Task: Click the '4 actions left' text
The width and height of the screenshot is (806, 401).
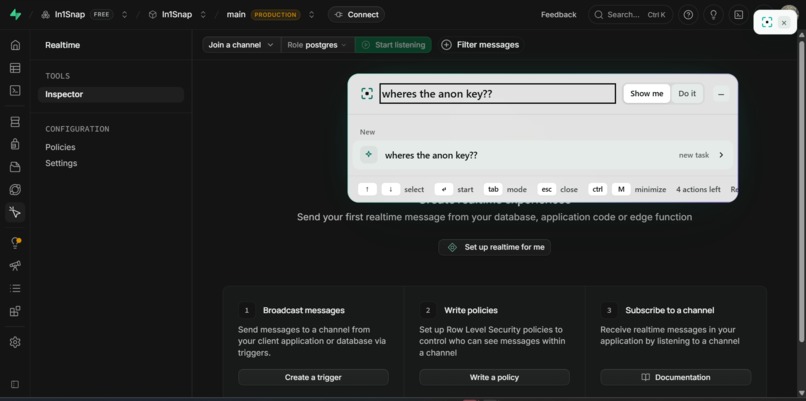Action: coord(698,189)
